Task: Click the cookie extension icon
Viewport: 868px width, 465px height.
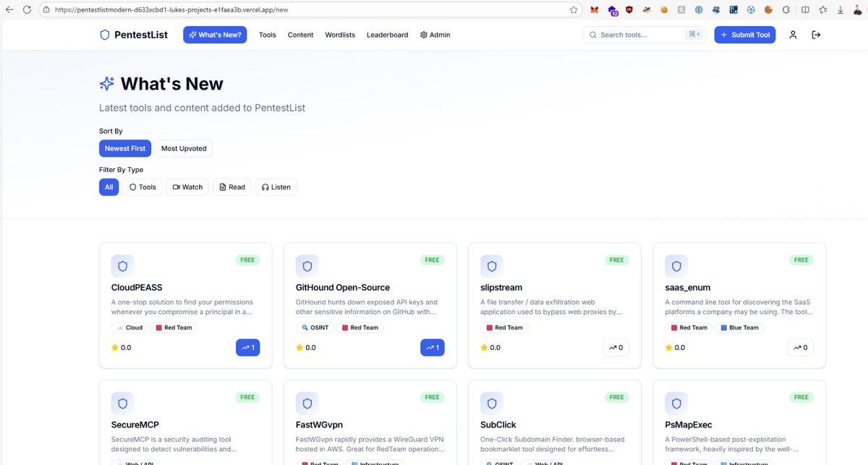Action: [x=768, y=10]
